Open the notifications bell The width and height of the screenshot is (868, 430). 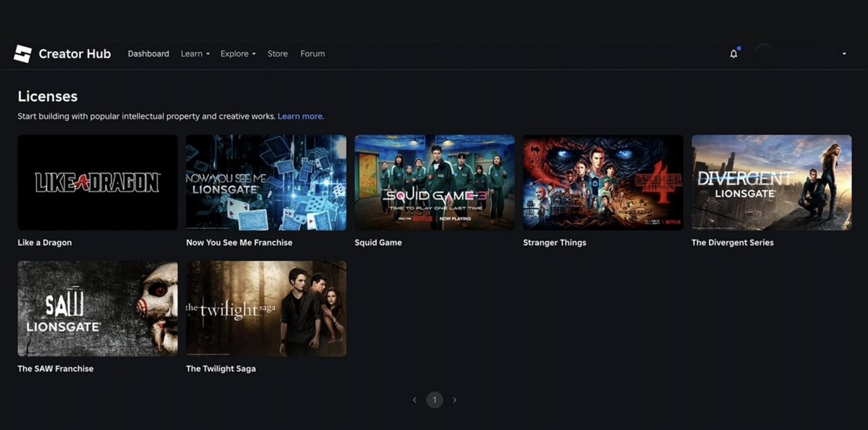tap(733, 53)
